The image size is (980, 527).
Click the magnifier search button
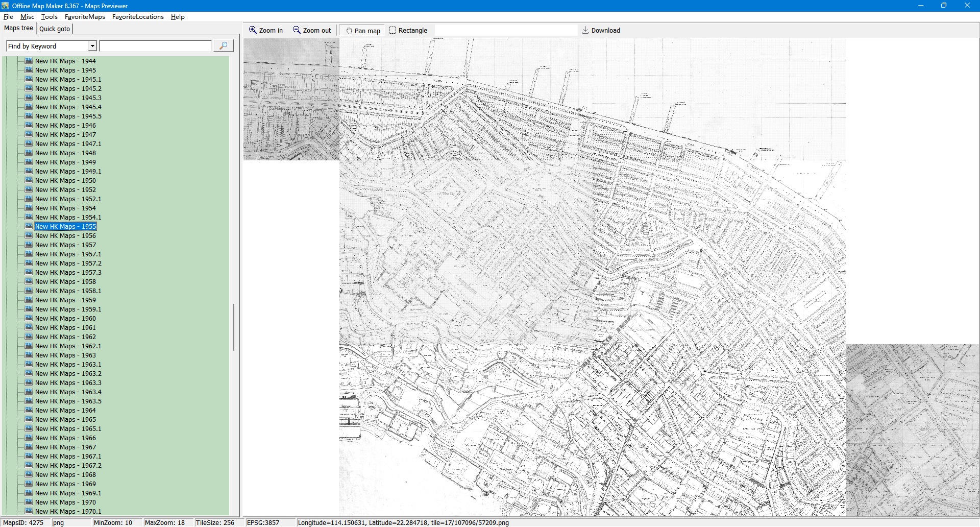coord(223,46)
